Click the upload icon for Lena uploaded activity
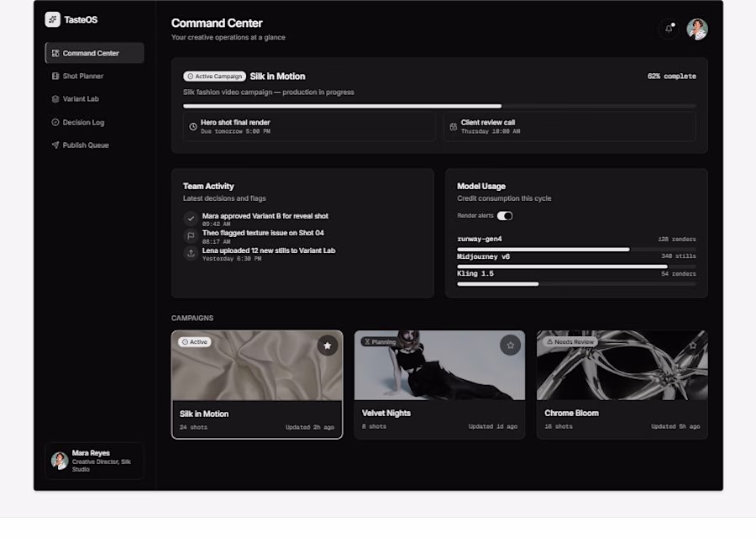This screenshot has width=756, height=538. coord(191,253)
